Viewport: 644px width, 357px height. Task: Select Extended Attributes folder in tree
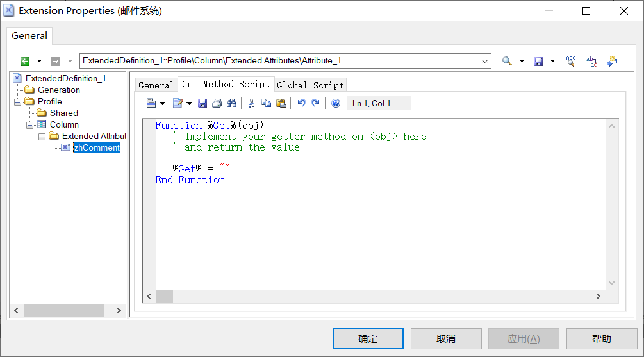click(94, 136)
